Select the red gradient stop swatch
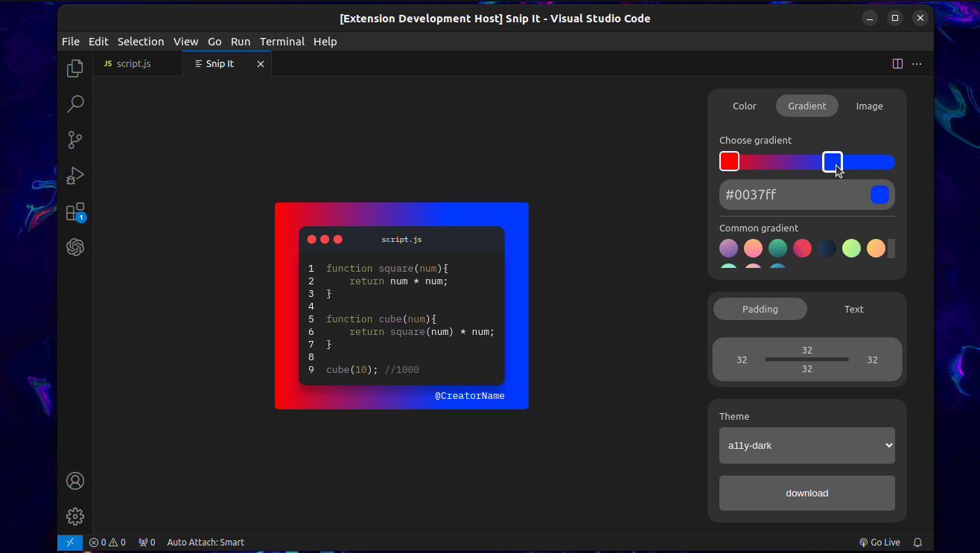 pos(728,161)
